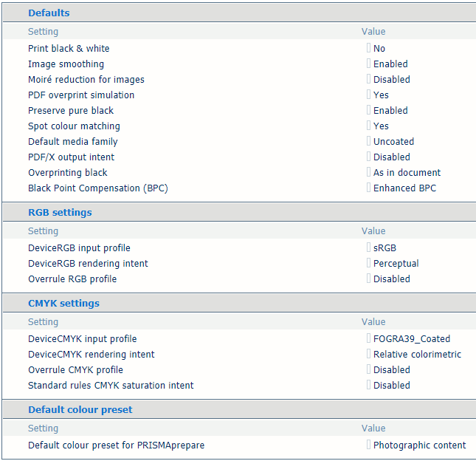Click the icon beside FOGRA39_Coated value
Image resolution: width=476 pixels, height=461 pixels.
368,338
